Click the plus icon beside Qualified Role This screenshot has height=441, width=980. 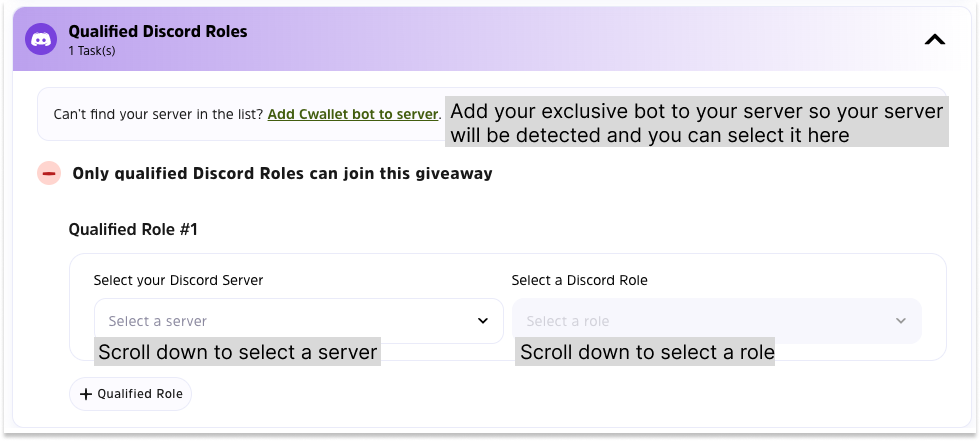[x=86, y=394]
